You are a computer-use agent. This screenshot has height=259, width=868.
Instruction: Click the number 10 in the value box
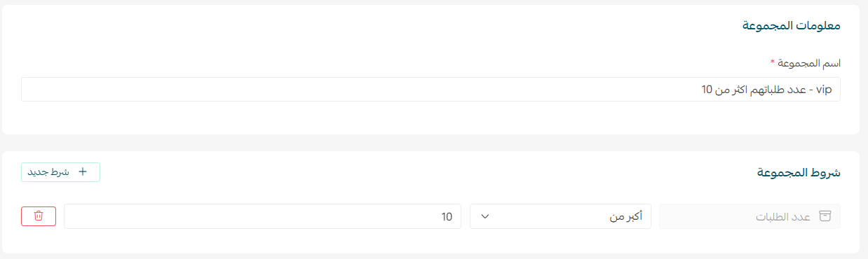tap(447, 216)
